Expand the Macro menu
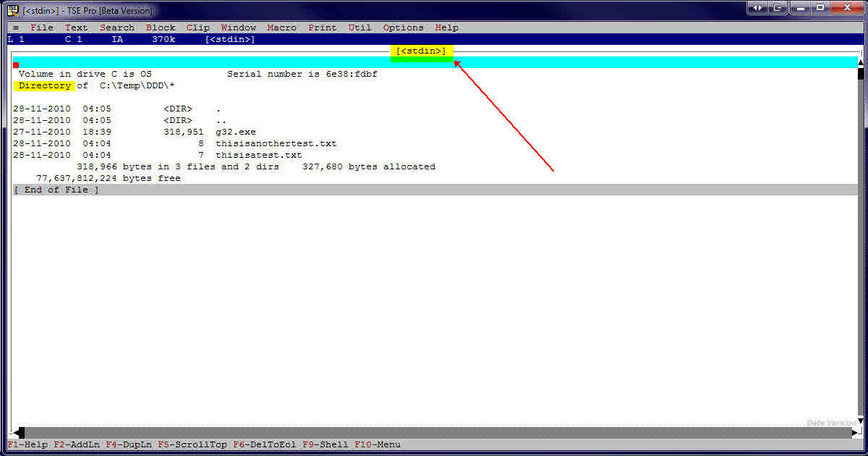The width and height of the screenshot is (868, 456). coord(281,28)
